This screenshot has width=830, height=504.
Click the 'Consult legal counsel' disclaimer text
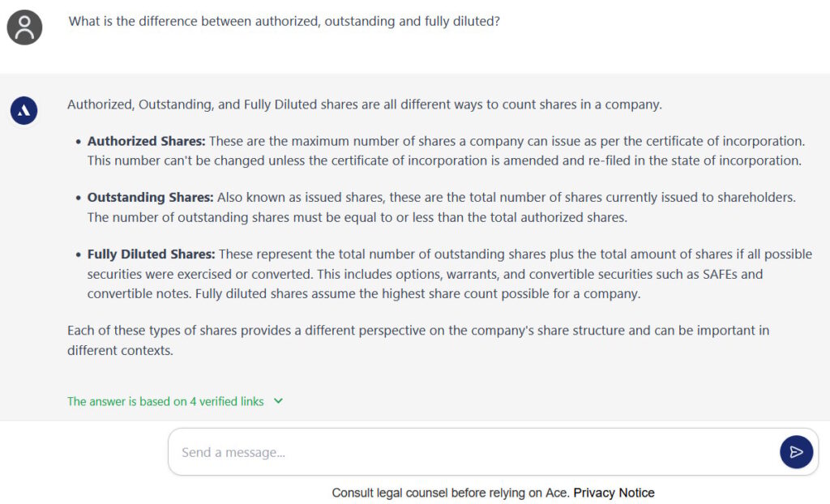click(451, 493)
